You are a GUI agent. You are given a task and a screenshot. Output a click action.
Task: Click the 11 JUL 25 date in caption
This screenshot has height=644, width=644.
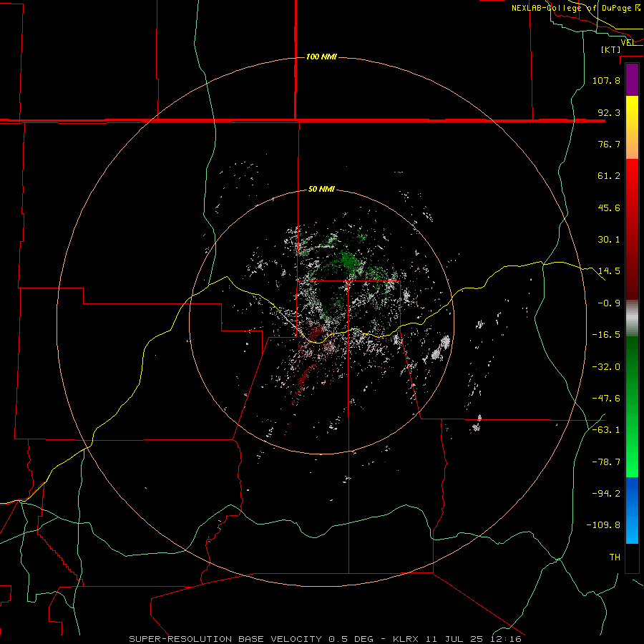(x=454, y=639)
